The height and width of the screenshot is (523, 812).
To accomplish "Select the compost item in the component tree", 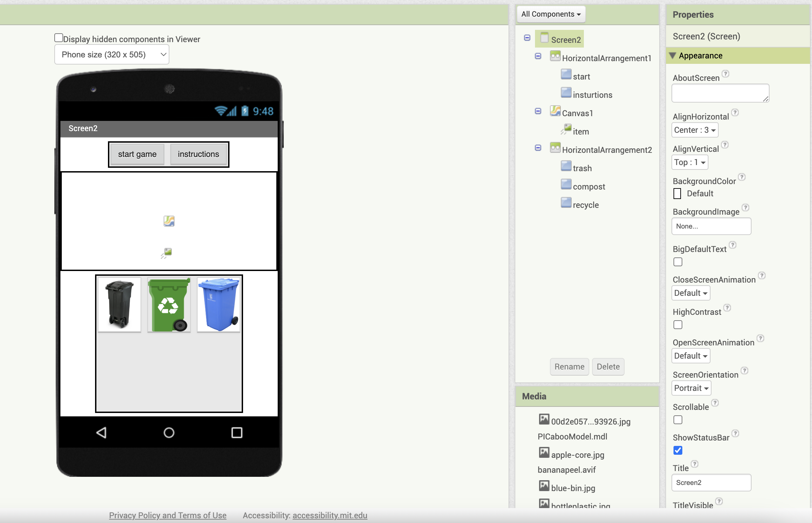I will pos(589,186).
